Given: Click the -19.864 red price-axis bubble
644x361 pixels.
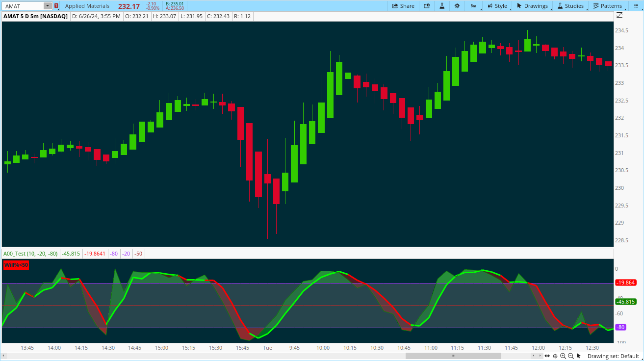Looking at the screenshot, I should tap(625, 283).
